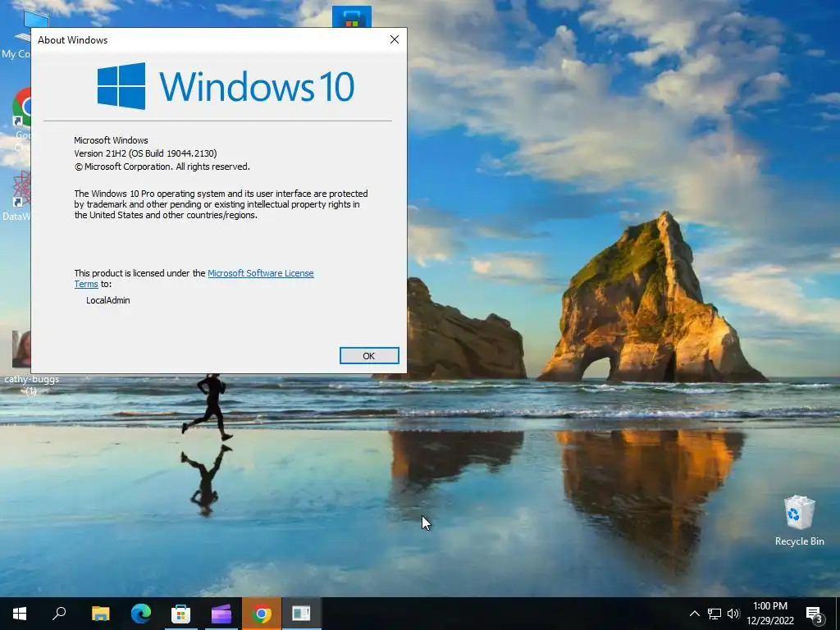Click the Microsoft Corporation copyright line

click(x=162, y=167)
